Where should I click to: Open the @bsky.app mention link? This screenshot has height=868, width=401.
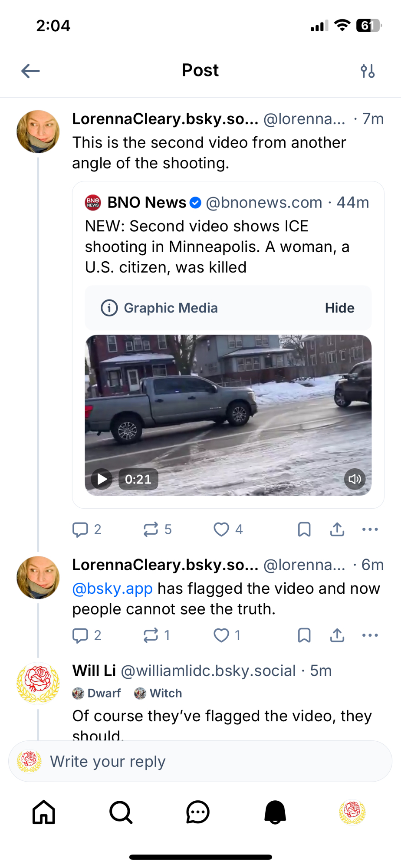click(112, 589)
